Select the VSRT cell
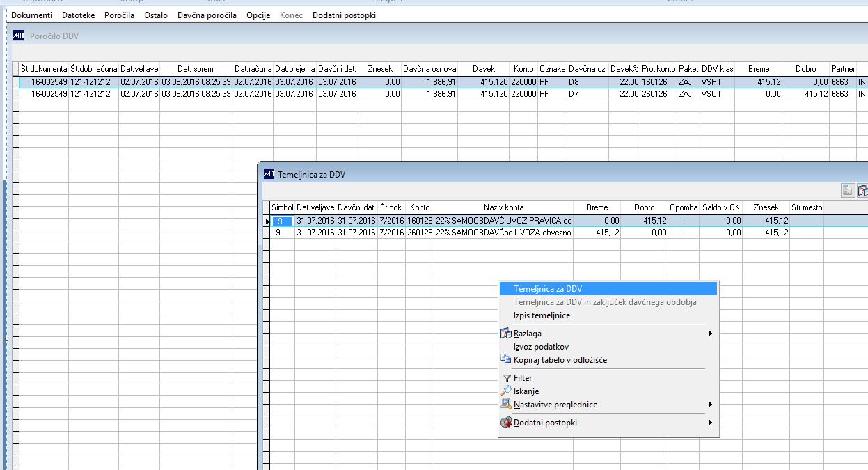Screen dimensions: 868x470 point(718,82)
